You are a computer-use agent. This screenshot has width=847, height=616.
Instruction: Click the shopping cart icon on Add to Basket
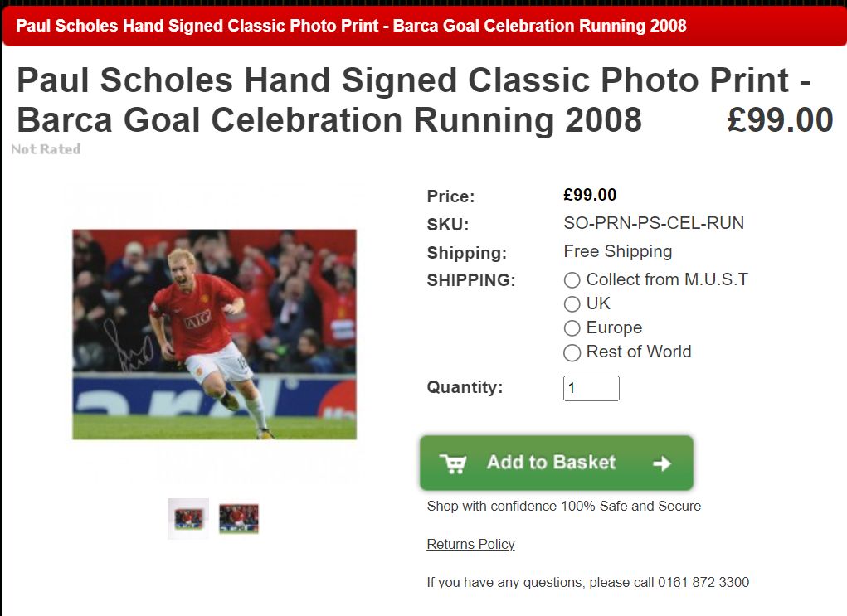[x=453, y=463]
